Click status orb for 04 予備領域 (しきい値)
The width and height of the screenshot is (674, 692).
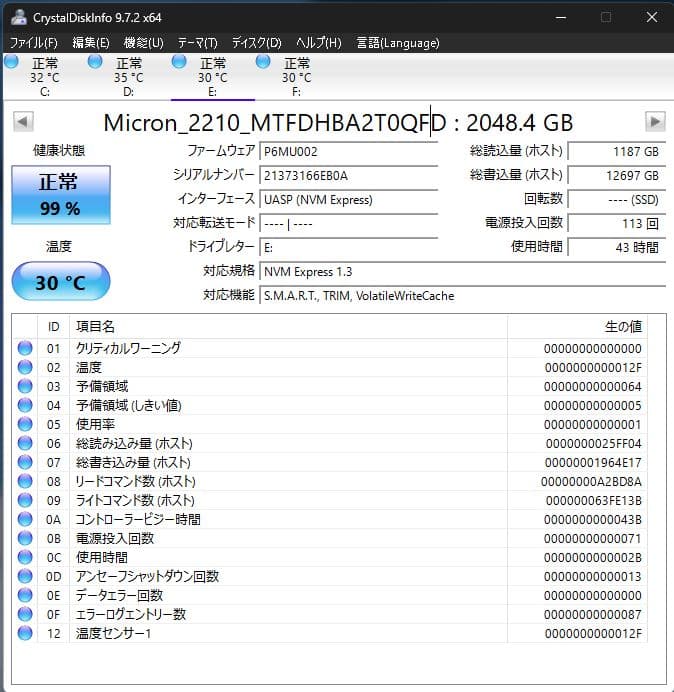click(25, 405)
